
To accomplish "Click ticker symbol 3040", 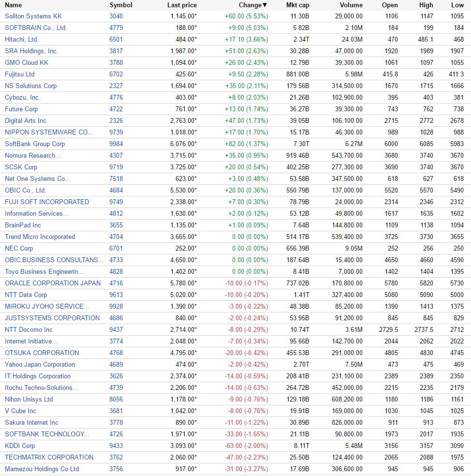I will point(116,16).
